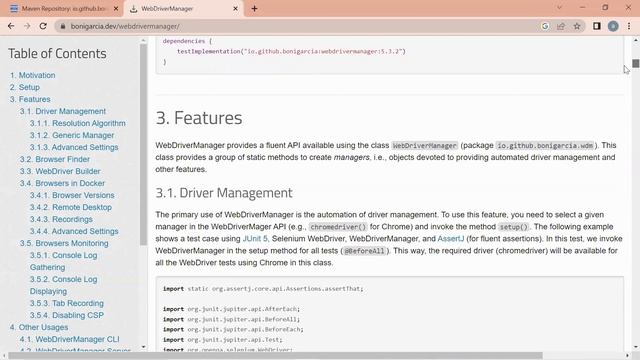Click the horizontal scrollbar thumb

click(x=276, y=356)
